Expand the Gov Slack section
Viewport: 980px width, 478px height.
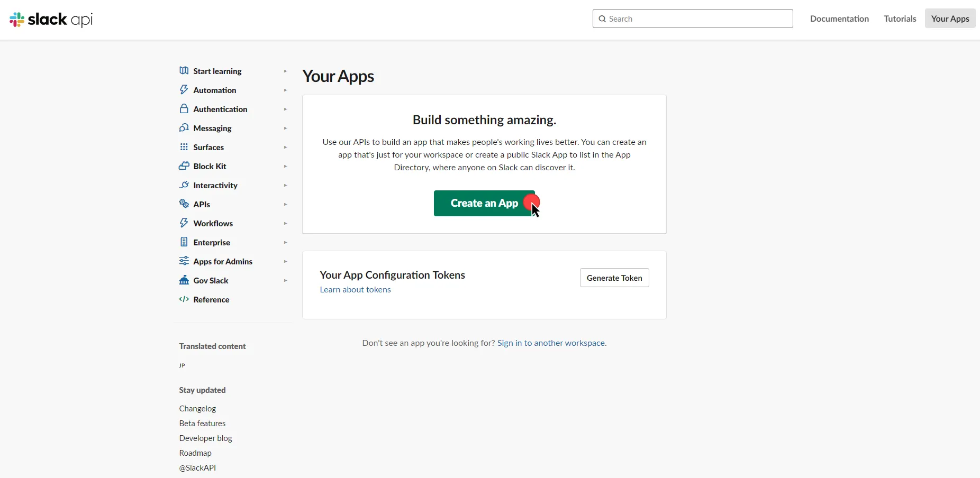pyautogui.click(x=285, y=280)
